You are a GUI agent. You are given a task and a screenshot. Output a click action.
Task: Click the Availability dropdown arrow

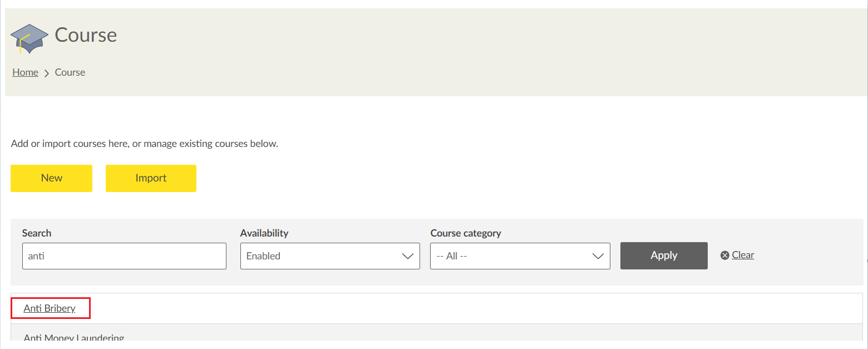click(x=407, y=256)
